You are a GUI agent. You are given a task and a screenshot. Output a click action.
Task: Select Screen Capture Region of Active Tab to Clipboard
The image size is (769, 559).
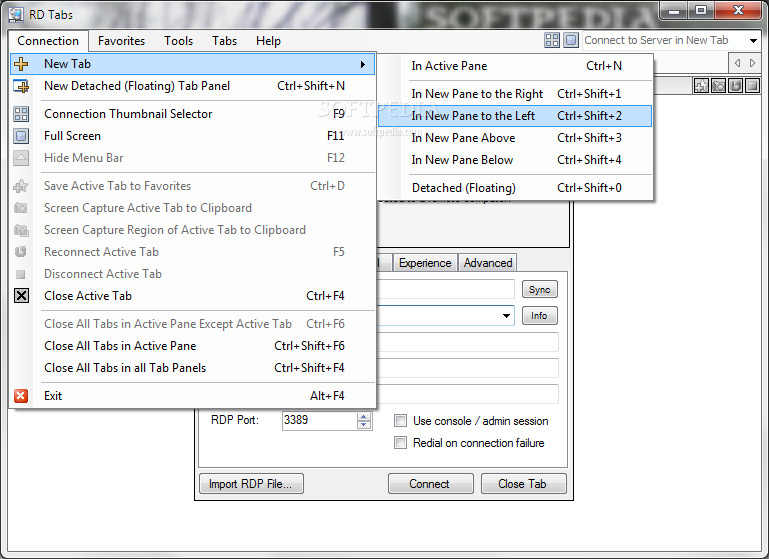(193, 230)
